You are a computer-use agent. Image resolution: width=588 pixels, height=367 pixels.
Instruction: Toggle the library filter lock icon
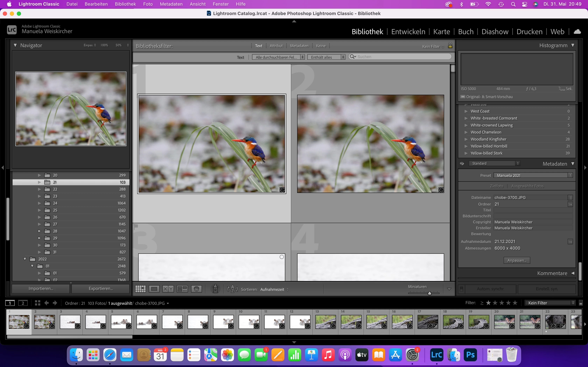[x=450, y=46]
